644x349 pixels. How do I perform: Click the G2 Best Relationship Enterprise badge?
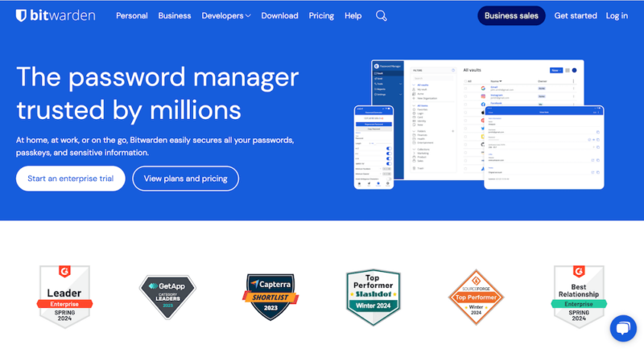coord(579,297)
